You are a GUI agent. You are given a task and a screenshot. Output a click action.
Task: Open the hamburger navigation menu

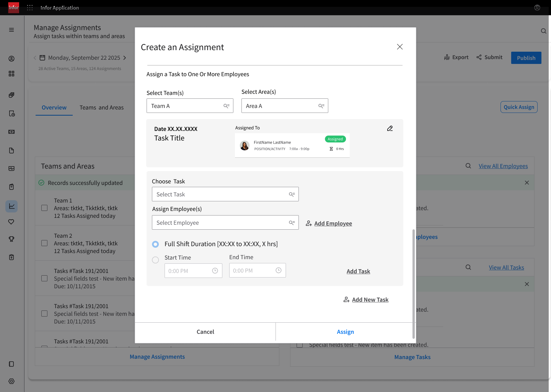point(11,30)
